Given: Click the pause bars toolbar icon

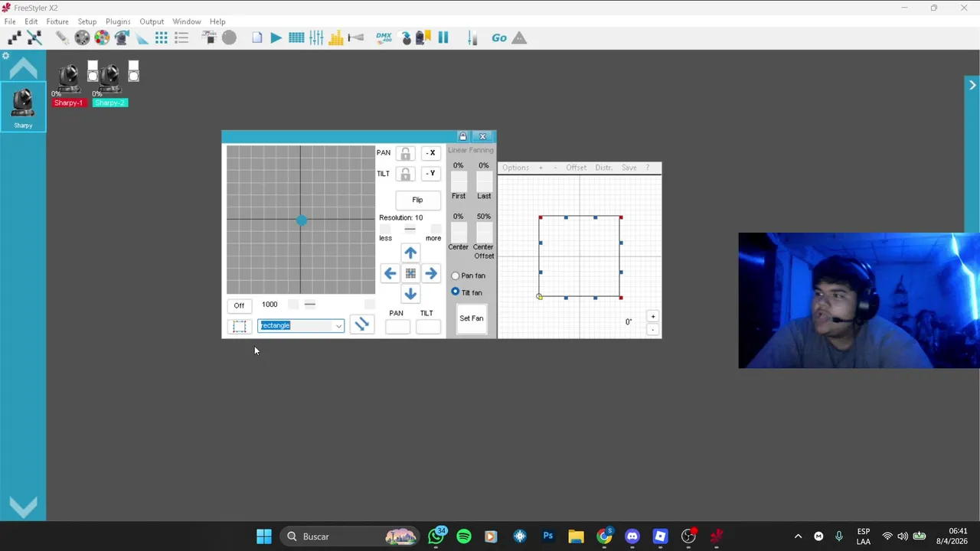Looking at the screenshot, I should point(443,37).
